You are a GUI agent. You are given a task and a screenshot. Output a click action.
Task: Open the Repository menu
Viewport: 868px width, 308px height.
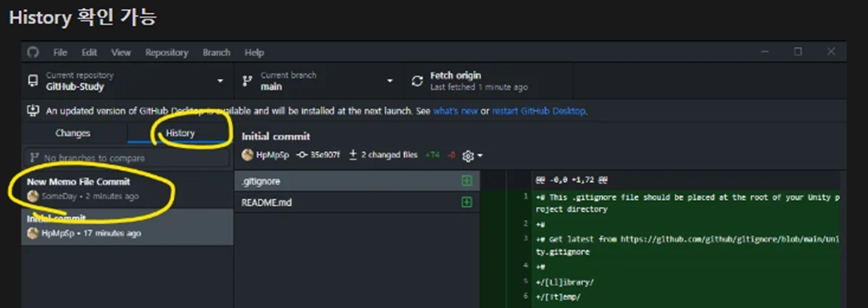click(167, 52)
